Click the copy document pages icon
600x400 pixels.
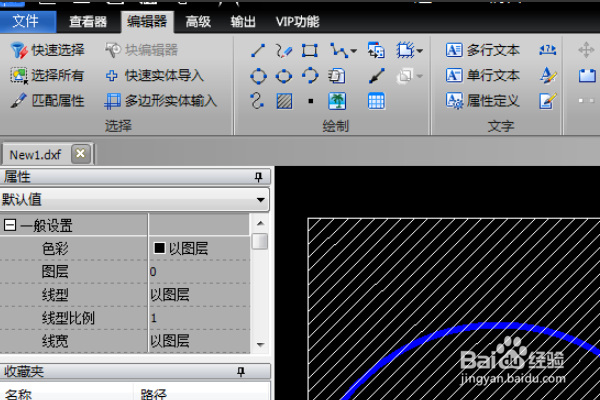337,76
